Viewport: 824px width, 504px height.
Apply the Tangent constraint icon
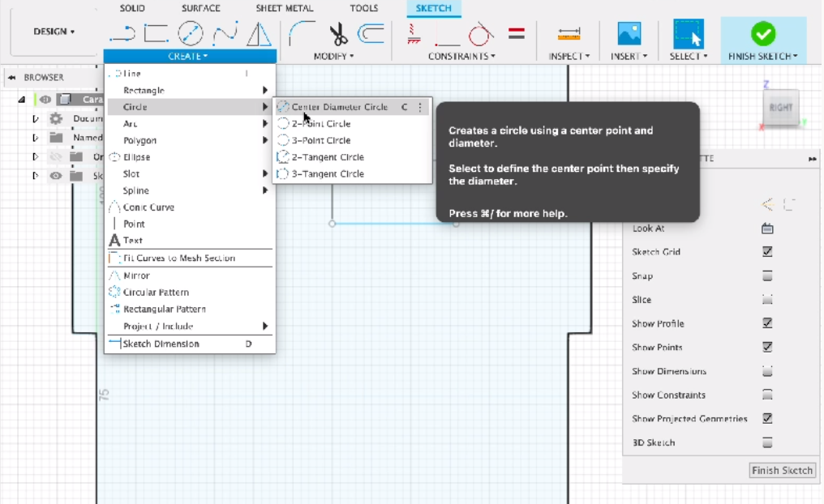pos(480,34)
